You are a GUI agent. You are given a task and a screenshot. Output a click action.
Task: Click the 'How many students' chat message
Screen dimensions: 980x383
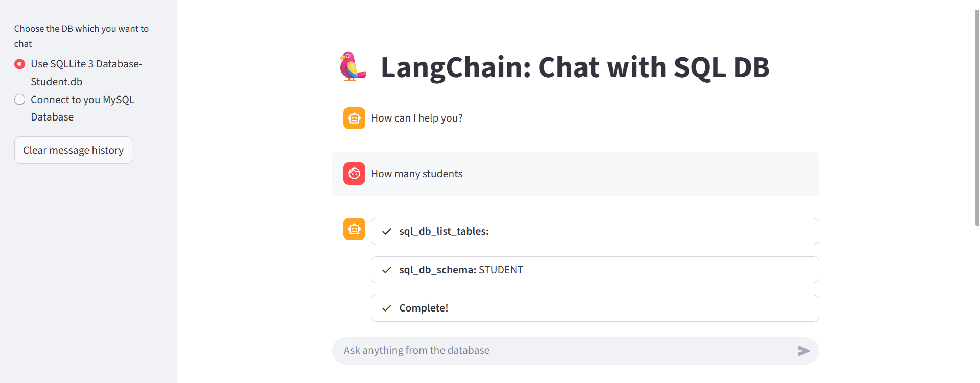click(416, 174)
